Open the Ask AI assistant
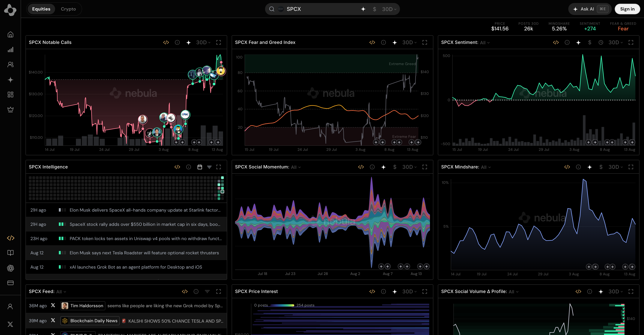 tap(590, 9)
